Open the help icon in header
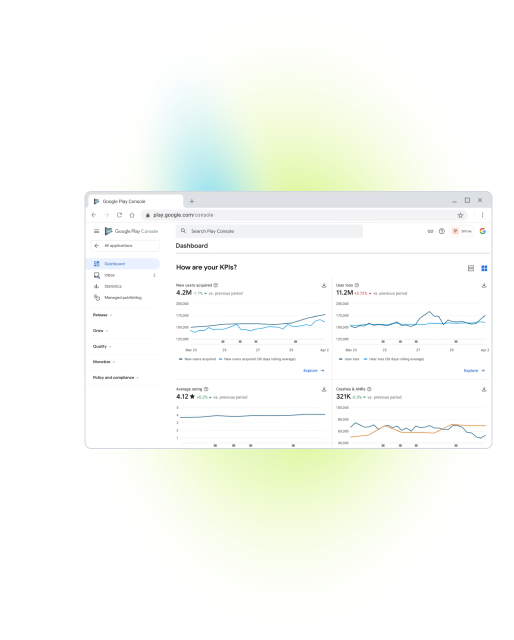This screenshot has height=640, width=514. tap(441, 231)
